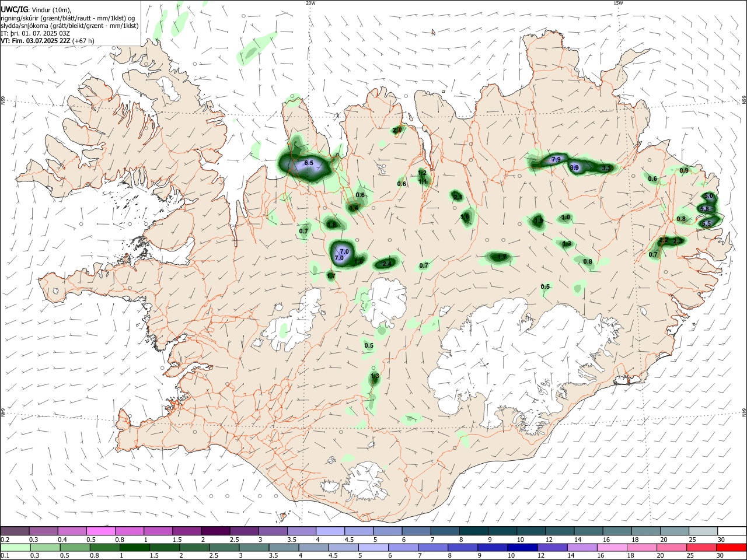Select the dusky mauve 0.2 snow scale swatch

coord(15,531)
